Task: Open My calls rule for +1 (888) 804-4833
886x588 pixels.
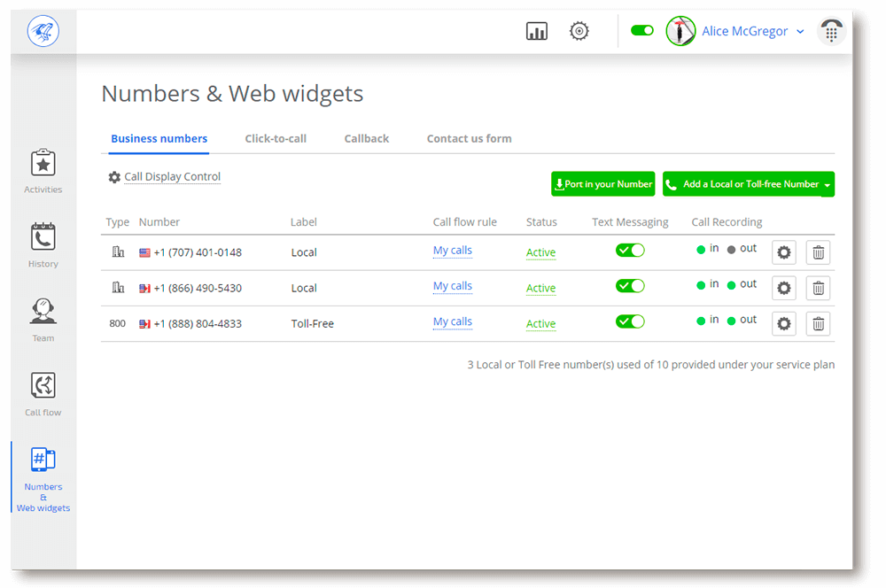Action: click(x=452, y=321)
